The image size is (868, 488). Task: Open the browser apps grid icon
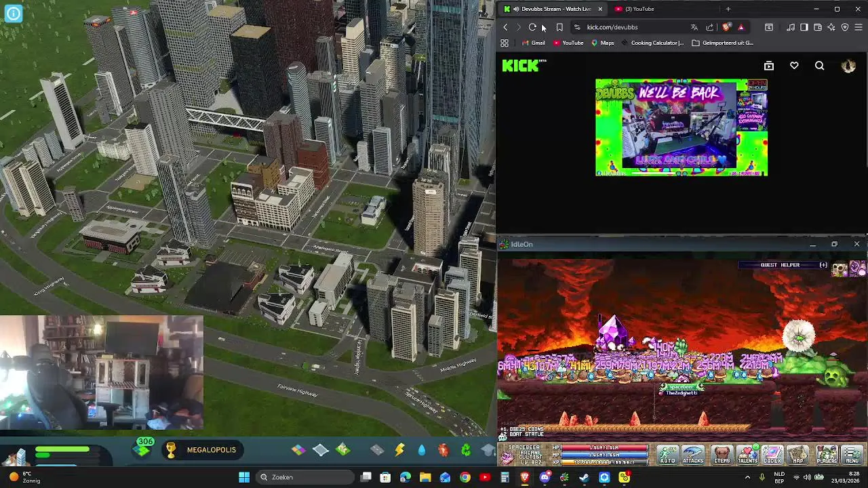505,43
